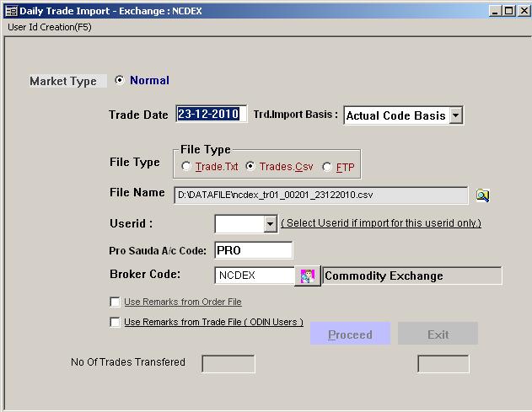The image size is (532, 412).
Task: Click the window icon in the title bar
Action: point(11,11)
